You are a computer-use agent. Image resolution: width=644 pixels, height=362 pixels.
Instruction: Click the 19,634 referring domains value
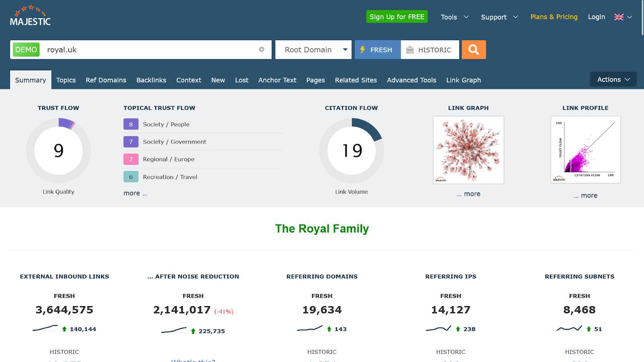click(322, 310)
